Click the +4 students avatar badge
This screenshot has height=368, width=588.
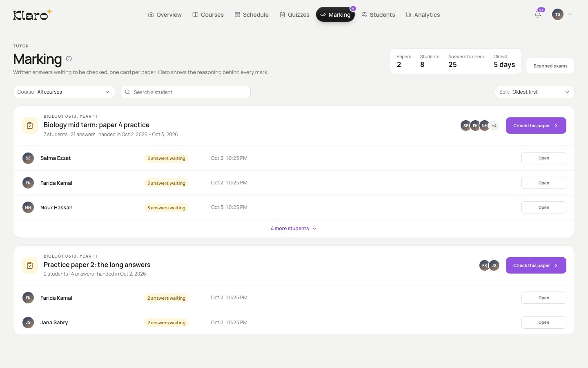pos(494,126)
